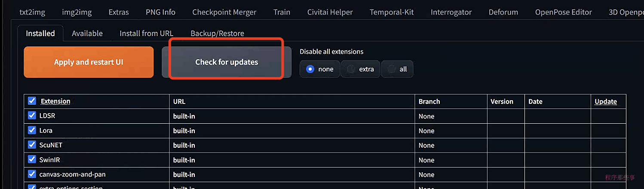Image resolution: width=644 pixels, height=189 pixels.
Task: Open the PNG Info tab
Action: click(x=160, y=12)
